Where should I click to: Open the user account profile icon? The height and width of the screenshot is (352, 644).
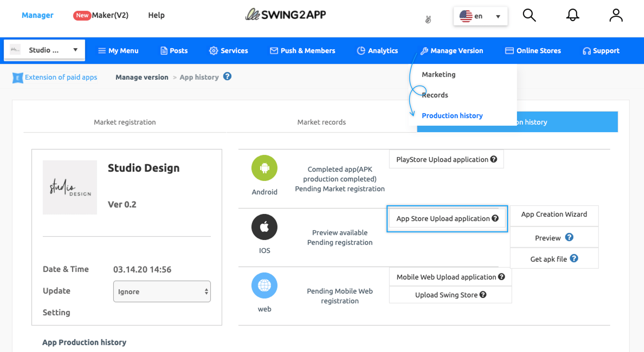point(616,15)
